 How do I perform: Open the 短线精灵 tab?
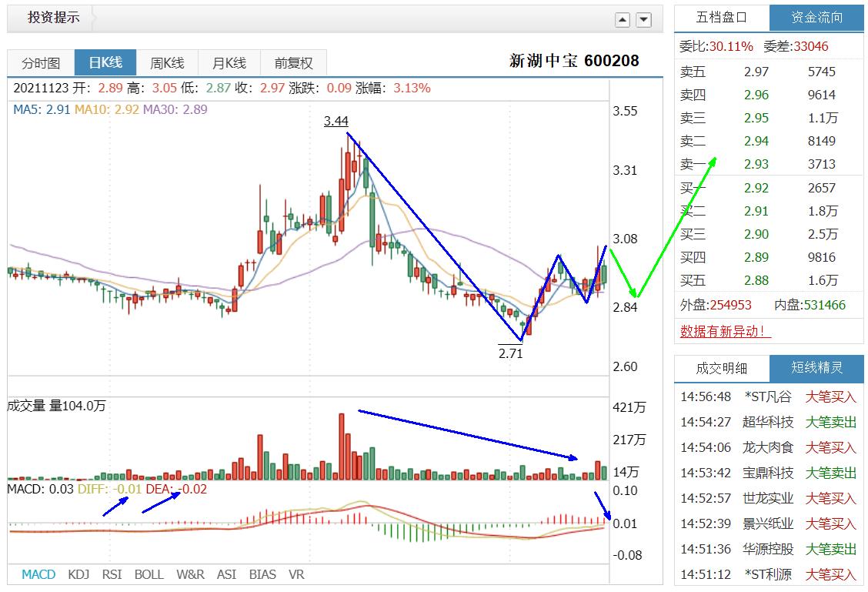pos(816,368)
